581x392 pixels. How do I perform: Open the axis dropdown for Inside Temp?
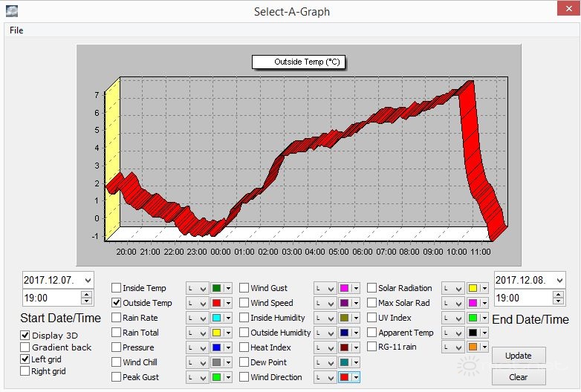[197, 288]
